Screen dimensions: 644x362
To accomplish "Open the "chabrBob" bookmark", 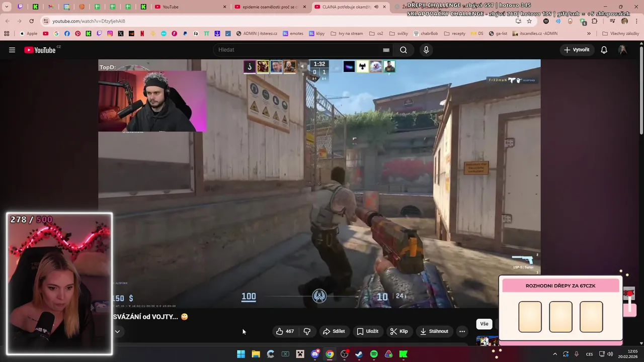I will [426, 34].
